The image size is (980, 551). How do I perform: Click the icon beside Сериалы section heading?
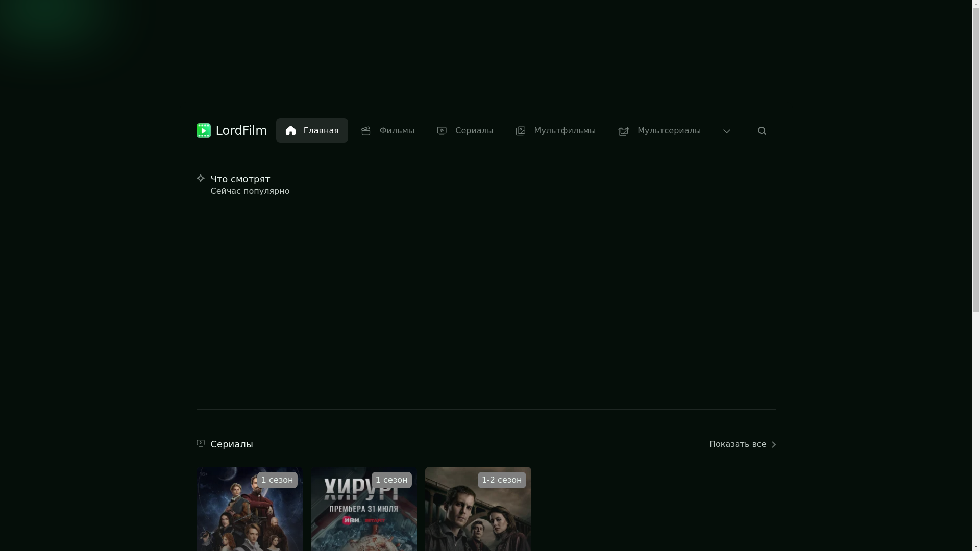(x=201, y=443)
